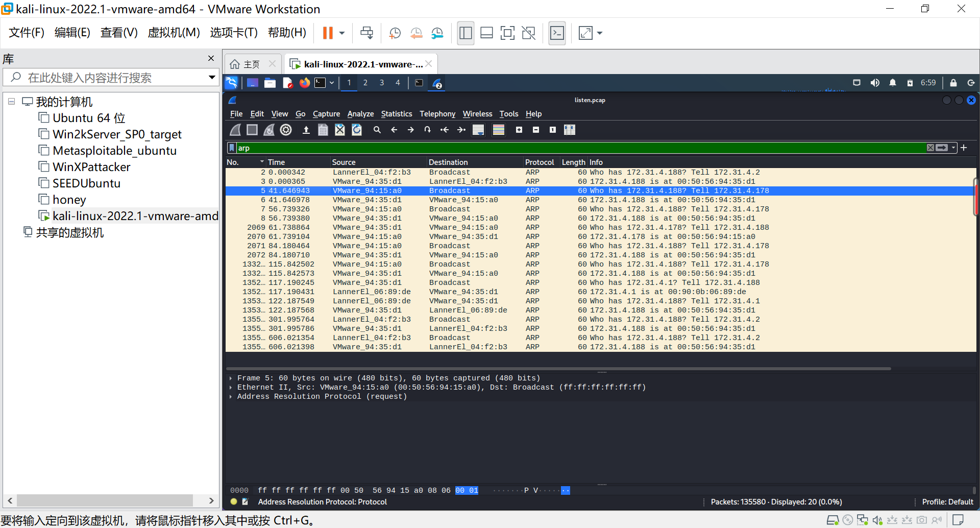Open Wireshark Statistics menu

pyautogui.click(x=397, y=114)
